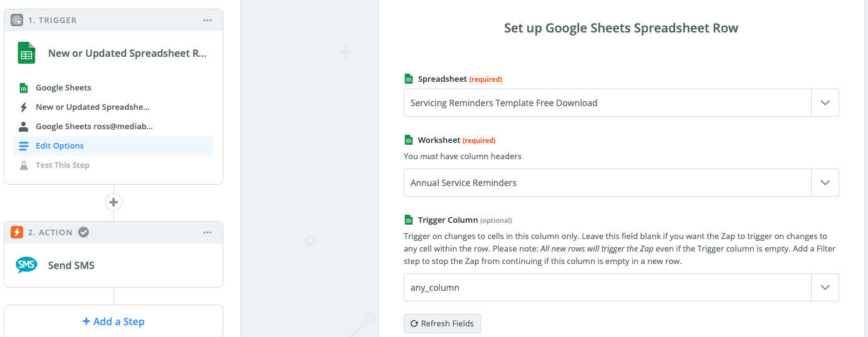This screenshot has width=868, height=337.
Task: Click the any_column trigger column field
Action: click(607, 288)
